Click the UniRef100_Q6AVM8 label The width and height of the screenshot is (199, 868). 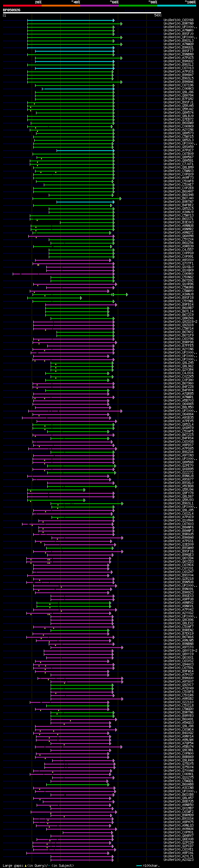[178, 236]
